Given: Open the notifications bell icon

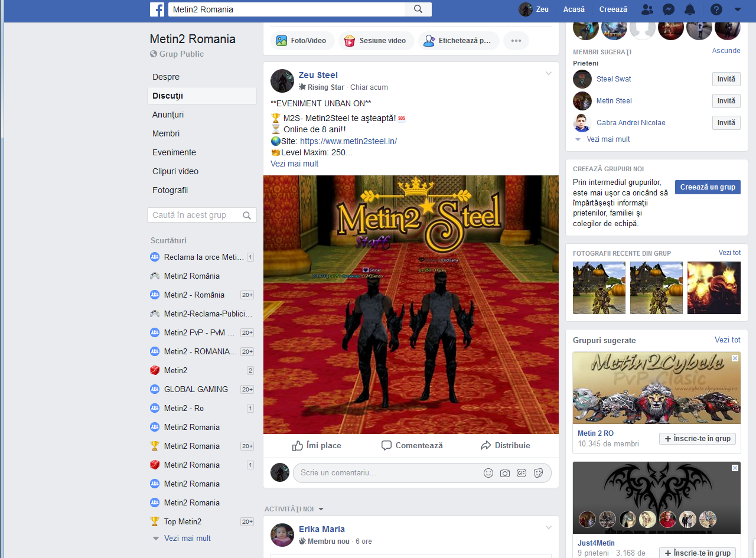Looking at the screenshot, I should [690, 9].
